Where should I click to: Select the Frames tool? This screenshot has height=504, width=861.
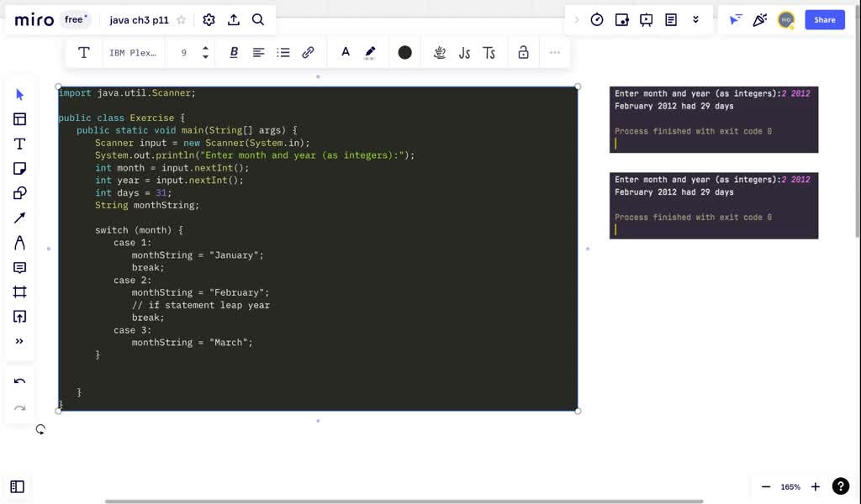[x=19, y=291]
